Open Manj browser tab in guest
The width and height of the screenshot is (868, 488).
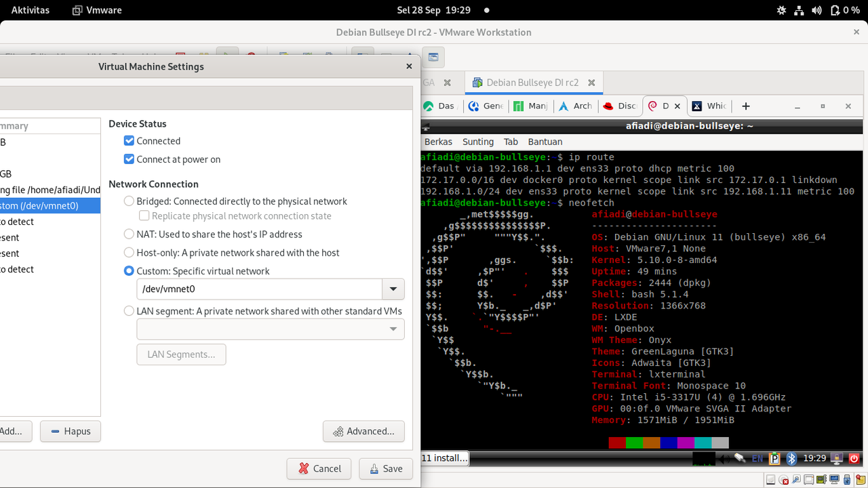[x=530, y=106]
